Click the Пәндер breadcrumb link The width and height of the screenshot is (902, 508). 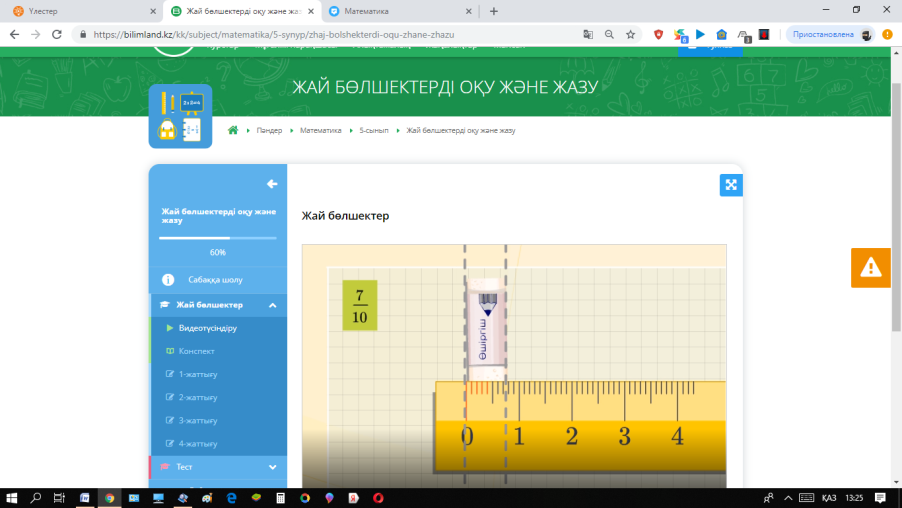(269, 131)
